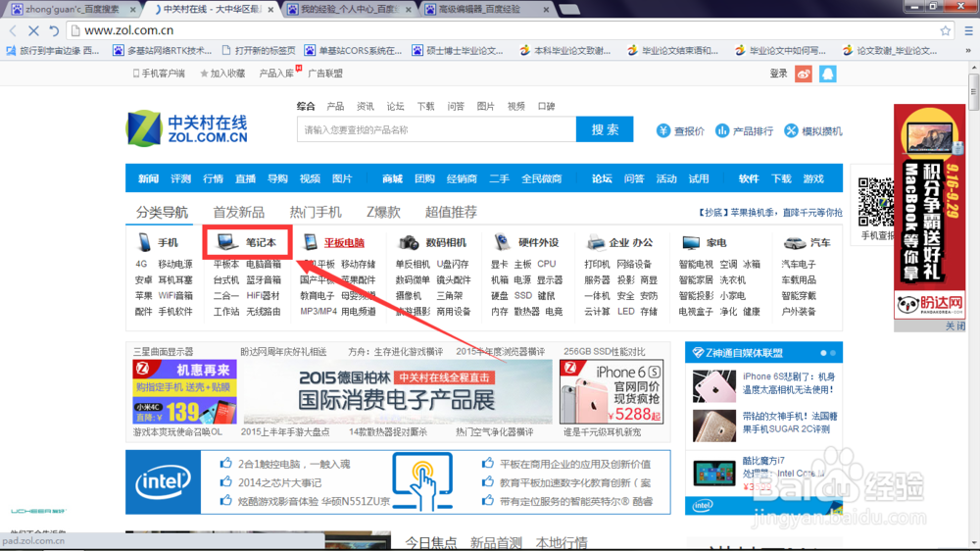Open 新闻 in the blue navigation bar
980x551 pixels.
pyautogui.click(x=148, y=178)
